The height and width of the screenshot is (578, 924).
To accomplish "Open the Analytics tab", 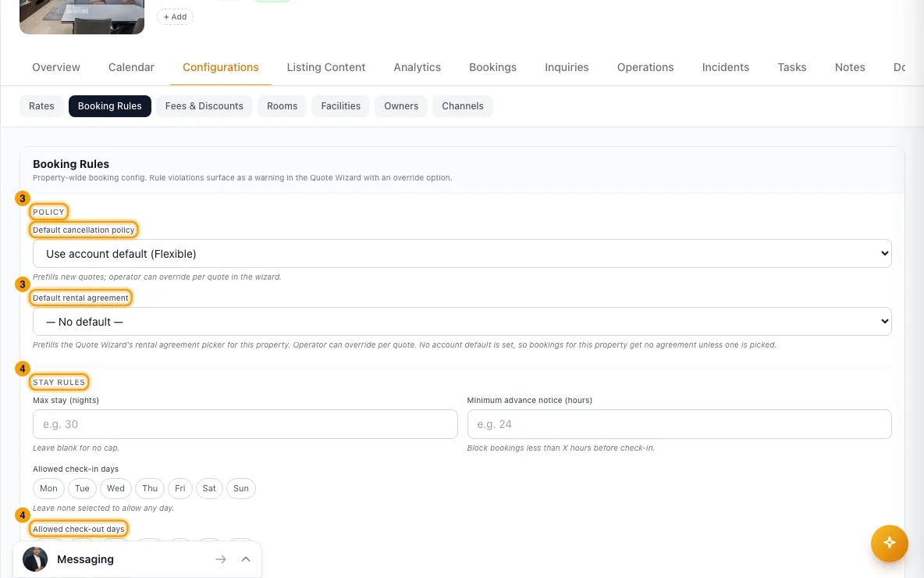I will pyautogui.click(x=418, y=67).
